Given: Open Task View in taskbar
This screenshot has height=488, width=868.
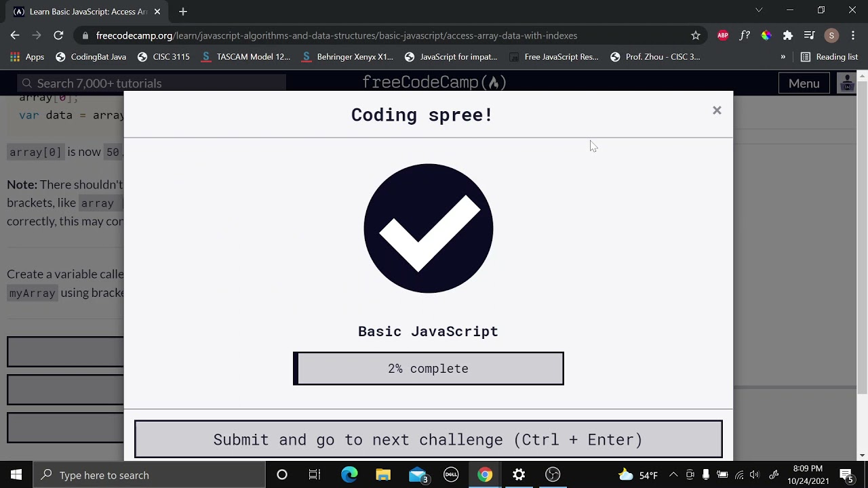Looking at the screenshot, I should 315,474.
